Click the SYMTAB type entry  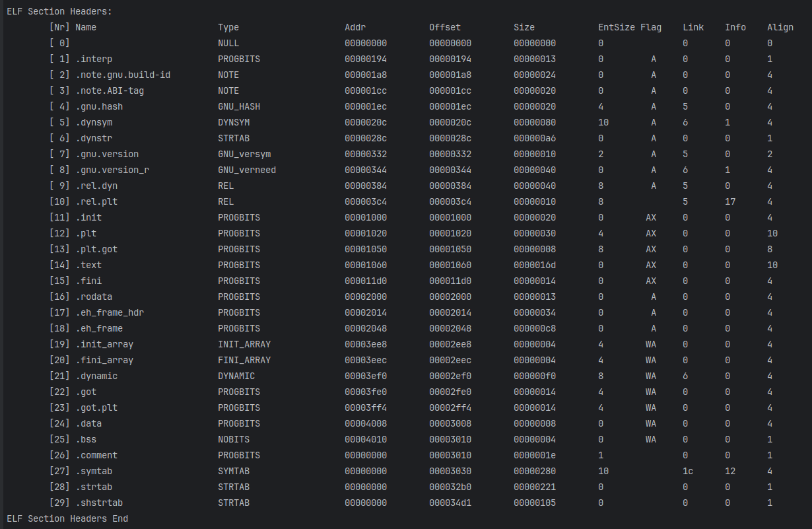point(234,471)
